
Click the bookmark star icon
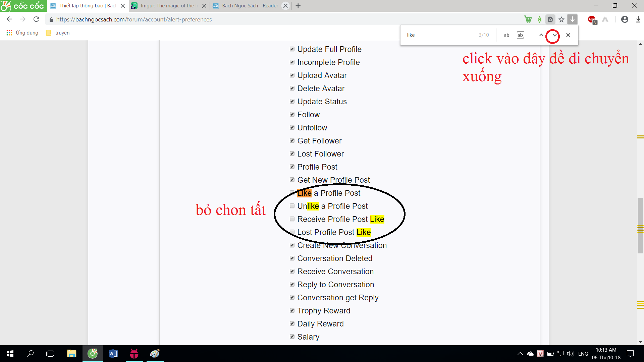[x=561, y=19]
